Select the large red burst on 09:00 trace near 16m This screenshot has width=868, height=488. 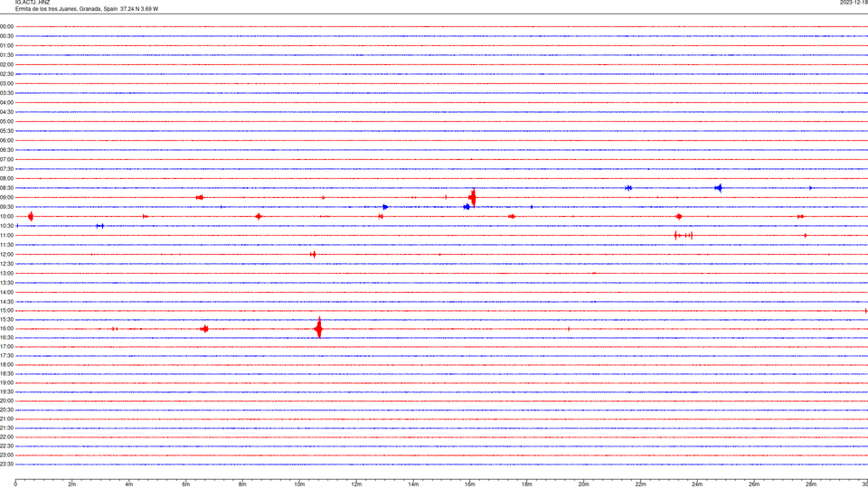(x=472, y=197)
